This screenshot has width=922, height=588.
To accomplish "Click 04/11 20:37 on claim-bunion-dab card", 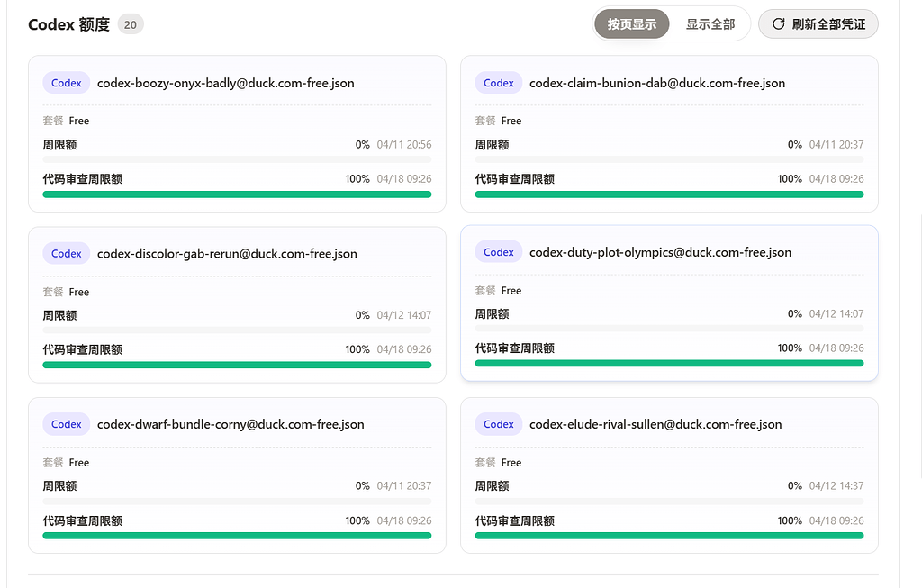I will coord(836,145).
